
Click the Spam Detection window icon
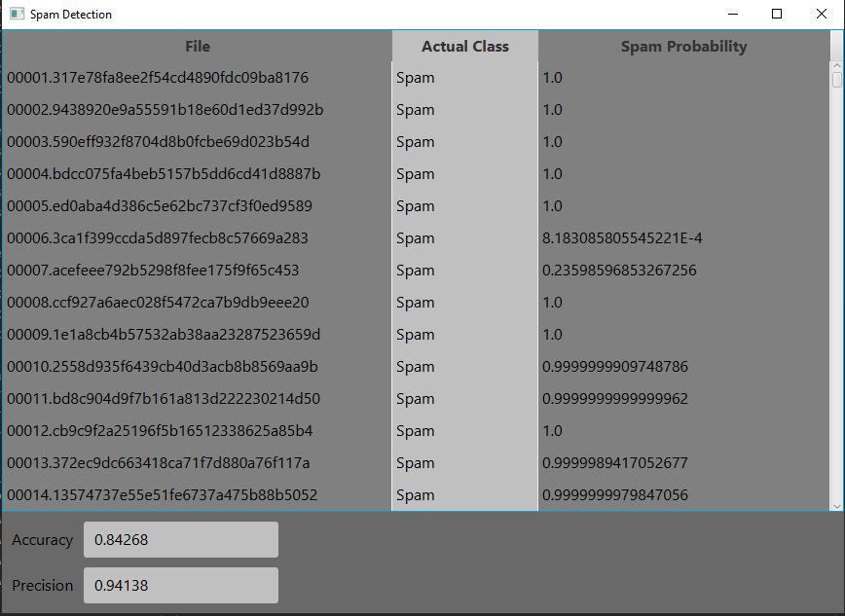[x=17, y=14]
